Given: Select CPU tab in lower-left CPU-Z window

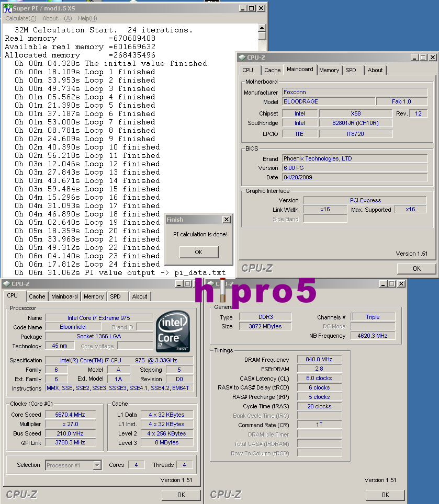Looking at the screenshot, I should (x=13, y=295).
